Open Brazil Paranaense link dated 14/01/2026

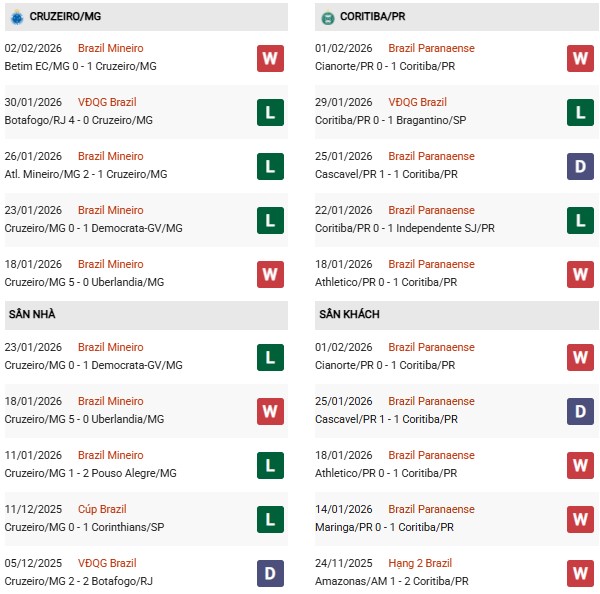[431, 509]
